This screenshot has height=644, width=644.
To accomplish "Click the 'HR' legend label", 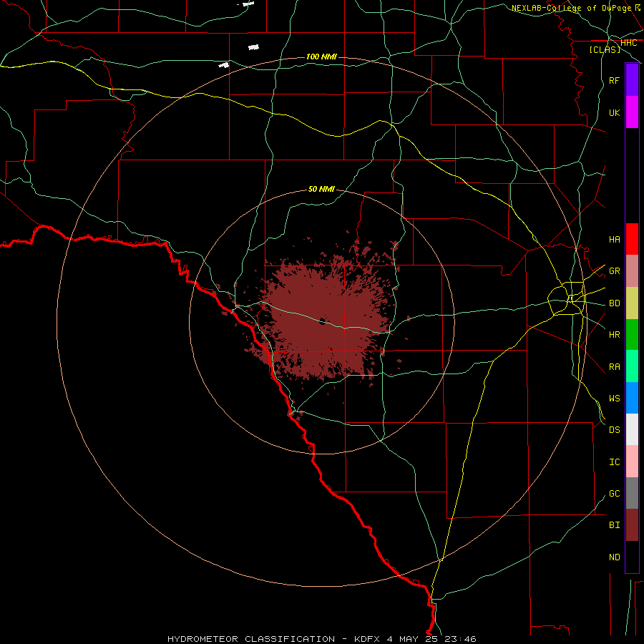I will coord(614,335).
